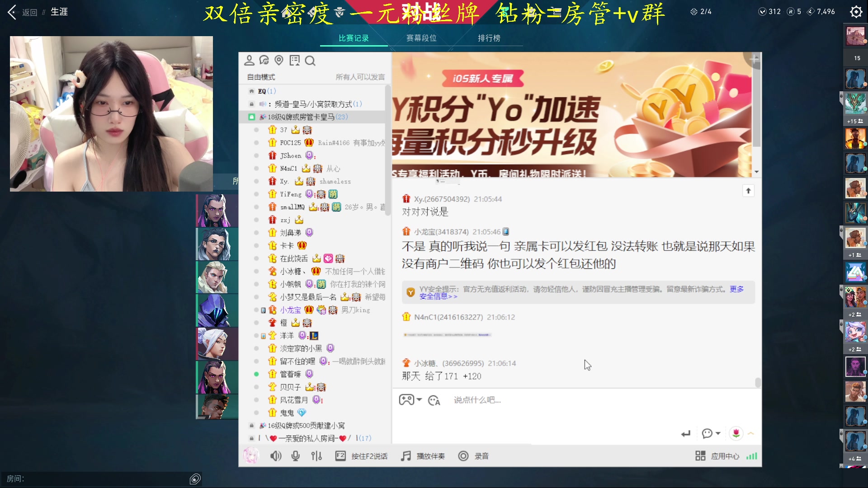Enable F2 push-to-talk mode
868x488 pixels.
click(x=340, y=456)
